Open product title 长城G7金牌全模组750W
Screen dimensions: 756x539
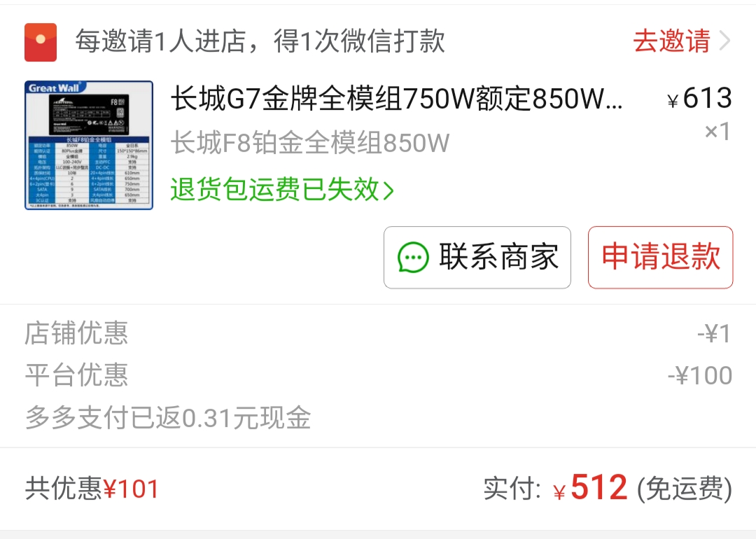point(396,99)
